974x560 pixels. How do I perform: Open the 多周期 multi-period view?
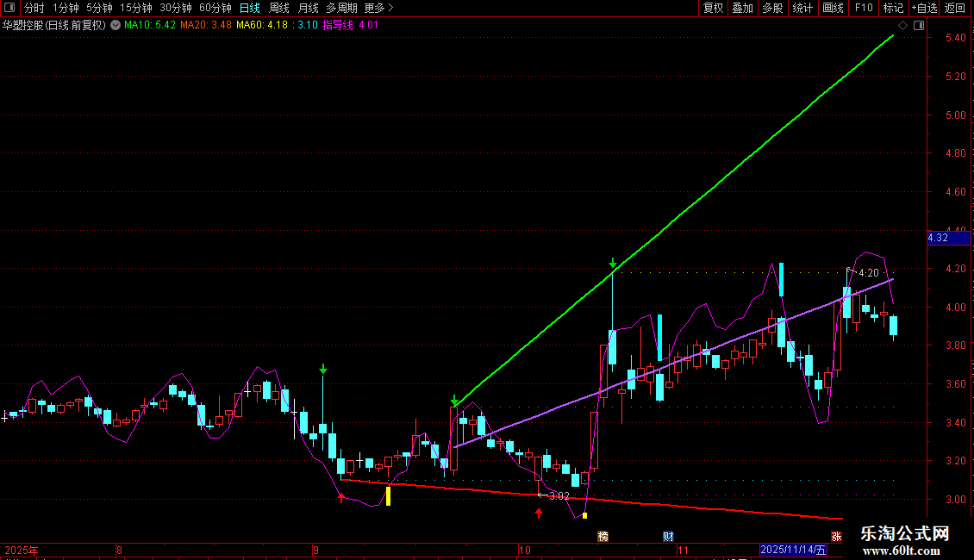(x=341, y=8)
